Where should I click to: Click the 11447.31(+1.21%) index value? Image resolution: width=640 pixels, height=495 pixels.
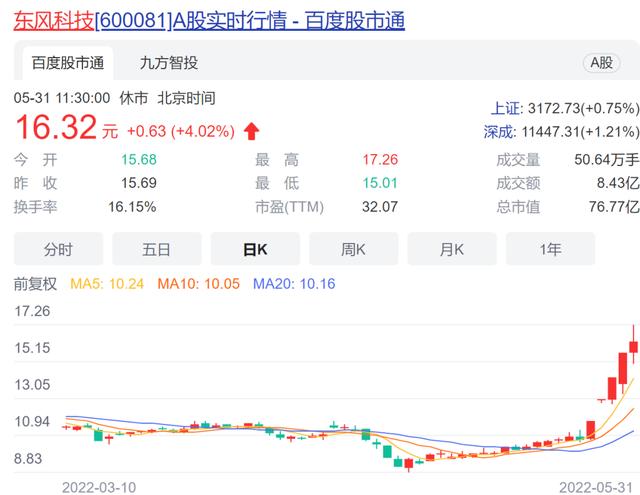tap(580, 132)
